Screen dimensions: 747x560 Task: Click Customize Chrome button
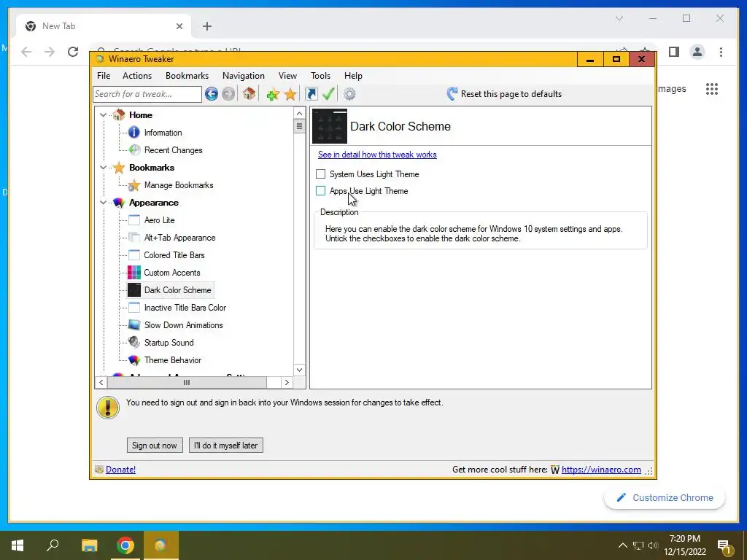665,497
